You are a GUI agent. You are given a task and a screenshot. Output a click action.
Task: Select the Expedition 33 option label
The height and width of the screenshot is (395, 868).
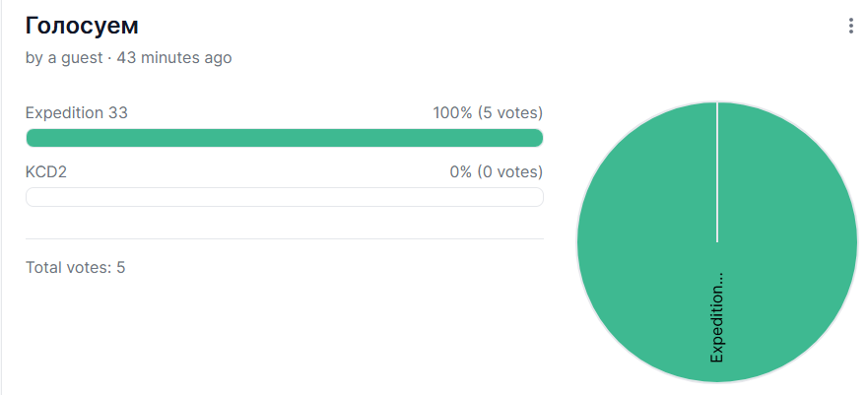pyautogui.click(x=77, y=113)
